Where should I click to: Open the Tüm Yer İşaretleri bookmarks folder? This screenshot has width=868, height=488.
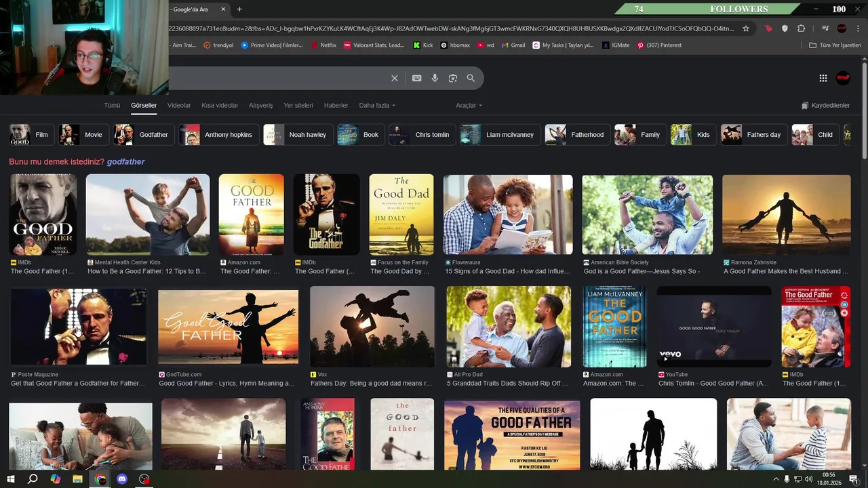click(x=835, y=45)
